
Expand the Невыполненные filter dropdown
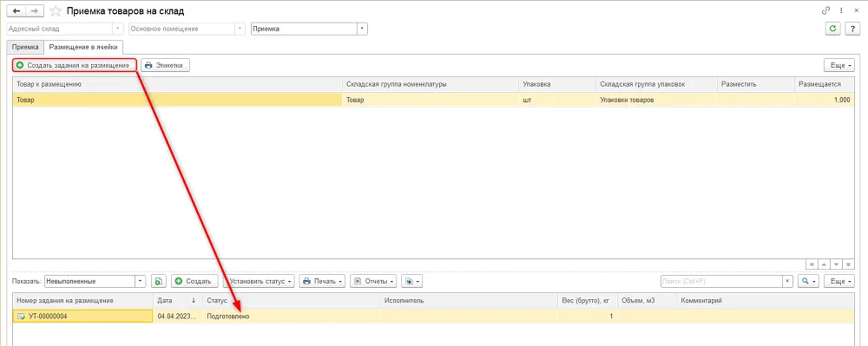point(141,281)
